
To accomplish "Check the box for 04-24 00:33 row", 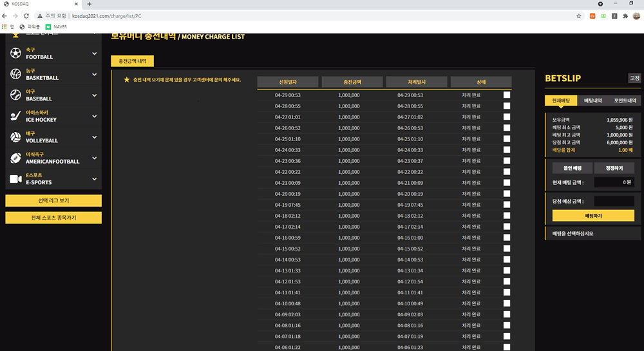I will [x=507, y=150].
